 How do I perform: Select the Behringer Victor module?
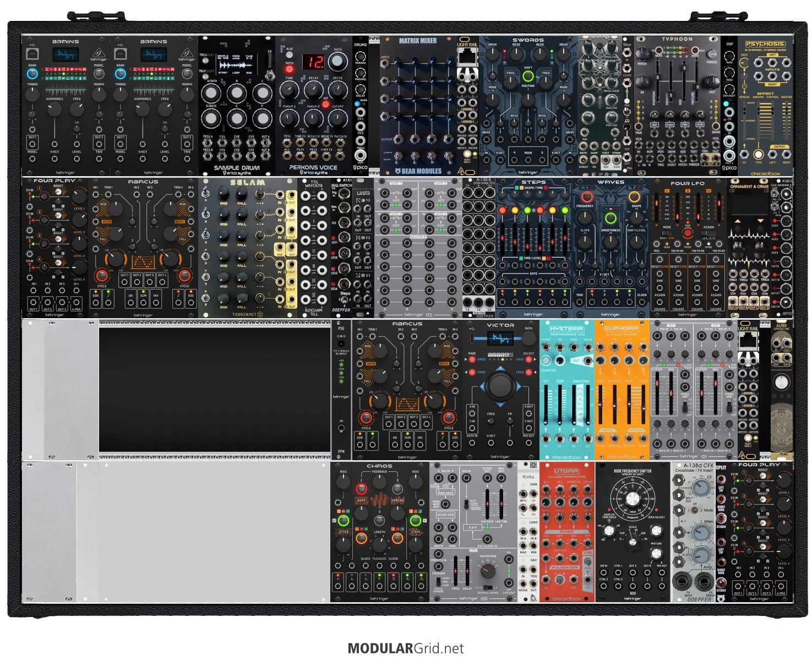pyautogui.click(x=501, y=390)
